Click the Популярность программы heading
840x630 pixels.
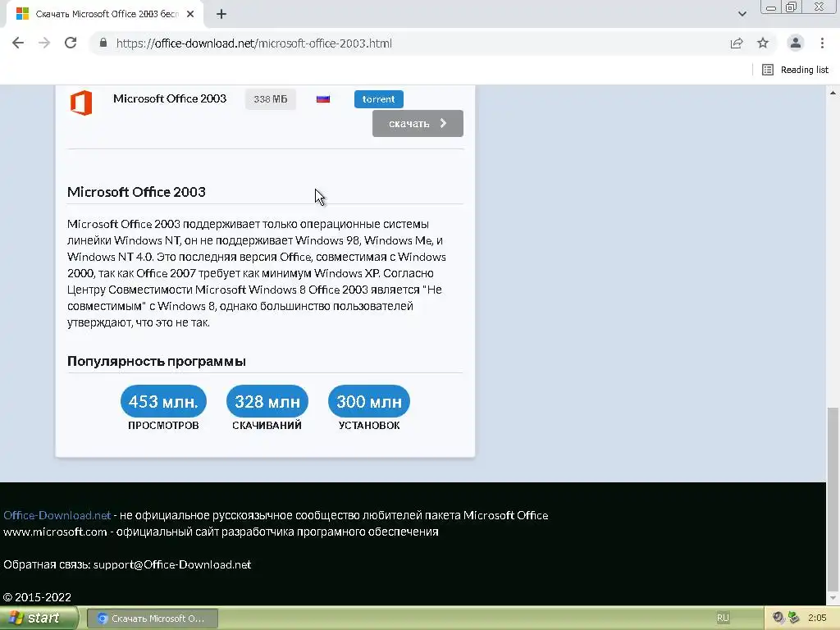[x=157, y=361]
